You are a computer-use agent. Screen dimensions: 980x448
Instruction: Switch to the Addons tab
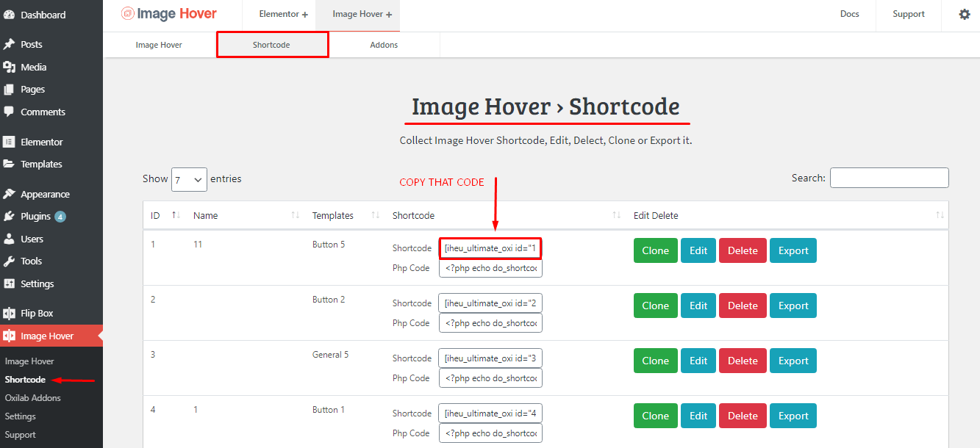coord(384,45)
